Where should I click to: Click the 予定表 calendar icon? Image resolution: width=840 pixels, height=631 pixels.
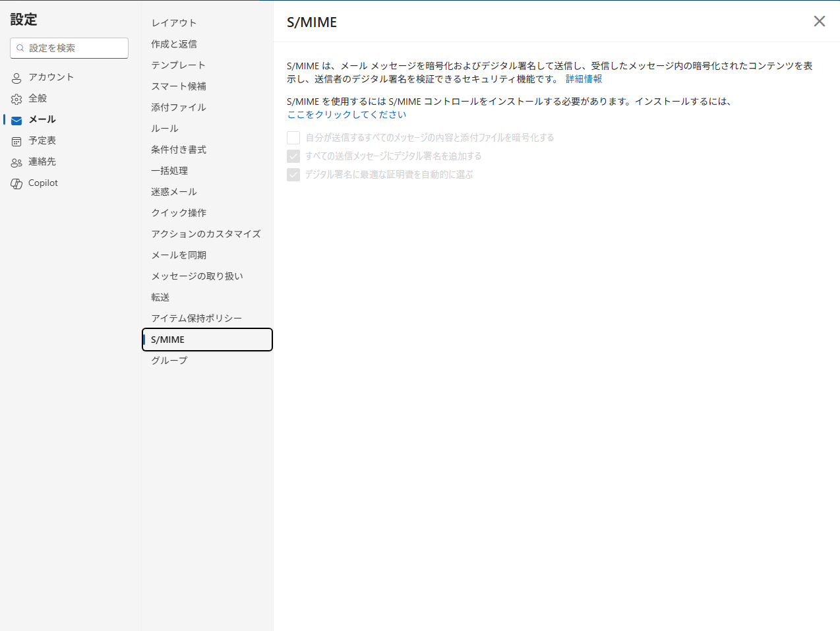[x=16, y=141]
